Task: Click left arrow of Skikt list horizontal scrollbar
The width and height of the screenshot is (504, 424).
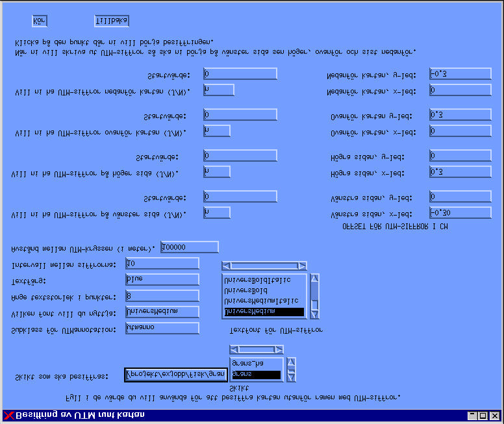Action: click(234, 349)
